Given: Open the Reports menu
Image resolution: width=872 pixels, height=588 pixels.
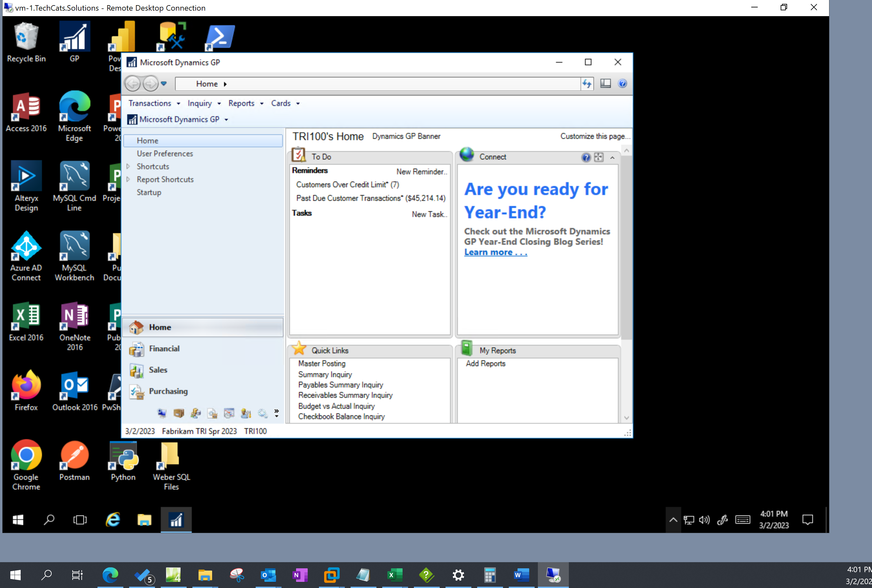Looking at the screenshot, I should (246, 103).
